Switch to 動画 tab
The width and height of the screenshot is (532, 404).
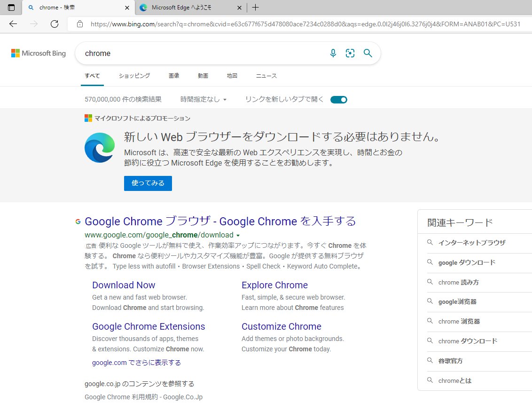click(203, 76)
